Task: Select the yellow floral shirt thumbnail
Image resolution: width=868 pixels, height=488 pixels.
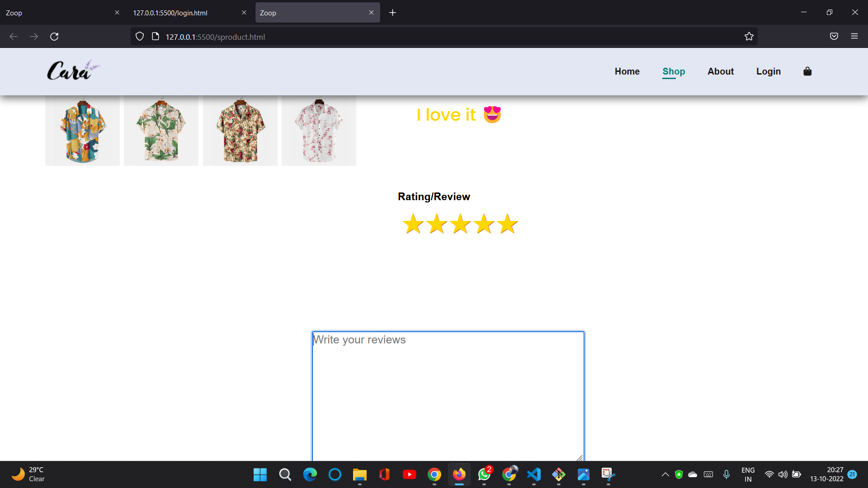Action: (82, 131)
